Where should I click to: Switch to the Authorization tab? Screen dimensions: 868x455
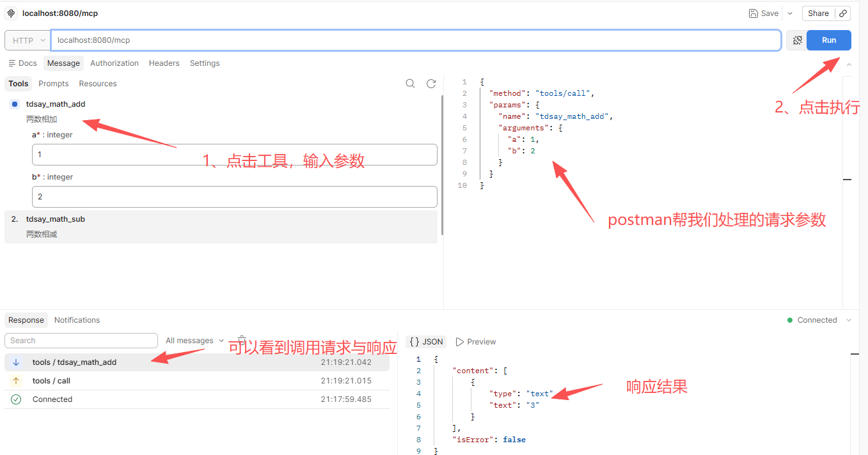pos(114,63)
